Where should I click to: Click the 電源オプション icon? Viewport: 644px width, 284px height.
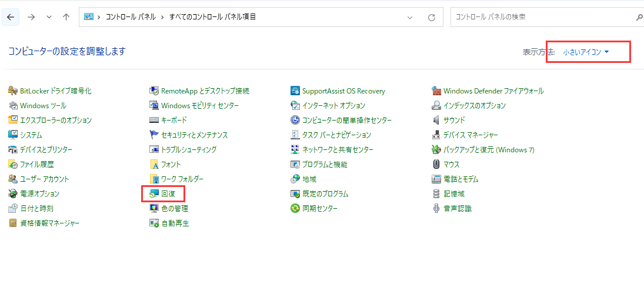coord(13,193)
